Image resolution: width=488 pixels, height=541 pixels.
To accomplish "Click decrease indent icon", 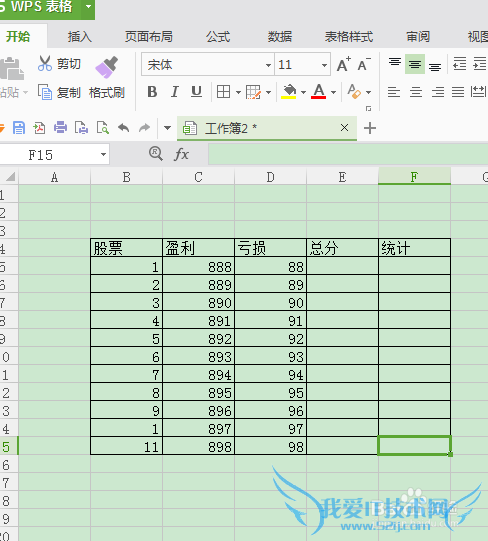I will click(x=460, y=64).
